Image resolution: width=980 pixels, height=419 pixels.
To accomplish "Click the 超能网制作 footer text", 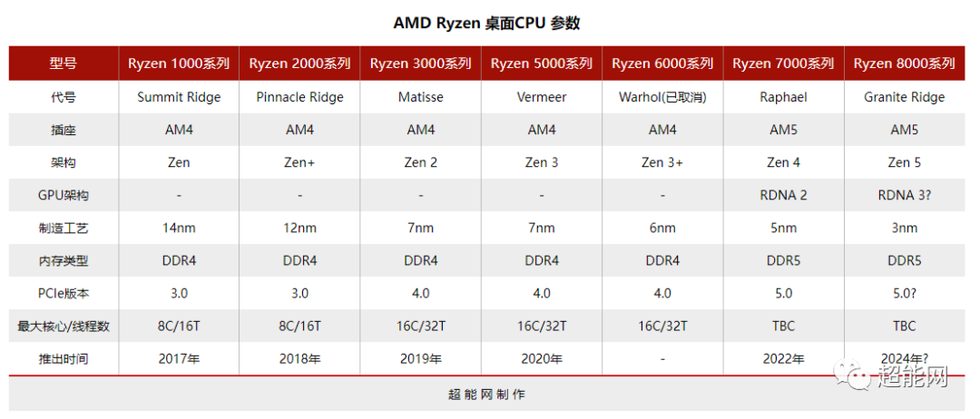I will click(x=486, y=394).
